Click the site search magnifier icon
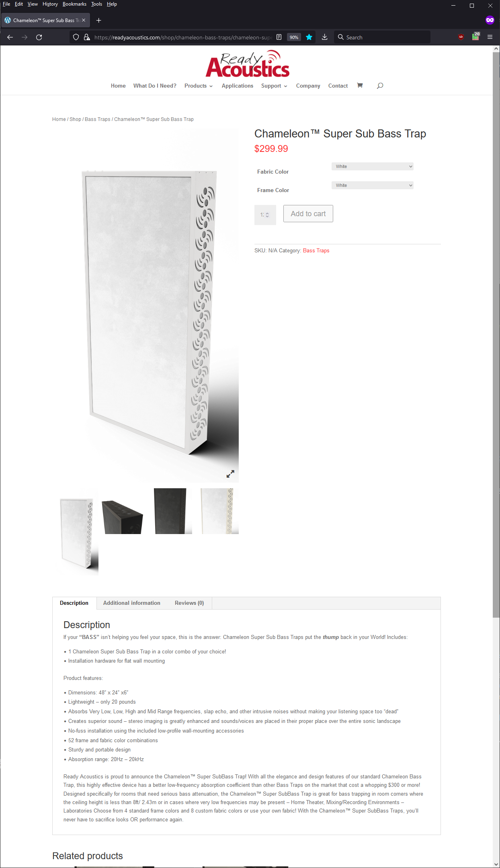The width and height of the screenshot is (500, 868). [x=380, y=86]
